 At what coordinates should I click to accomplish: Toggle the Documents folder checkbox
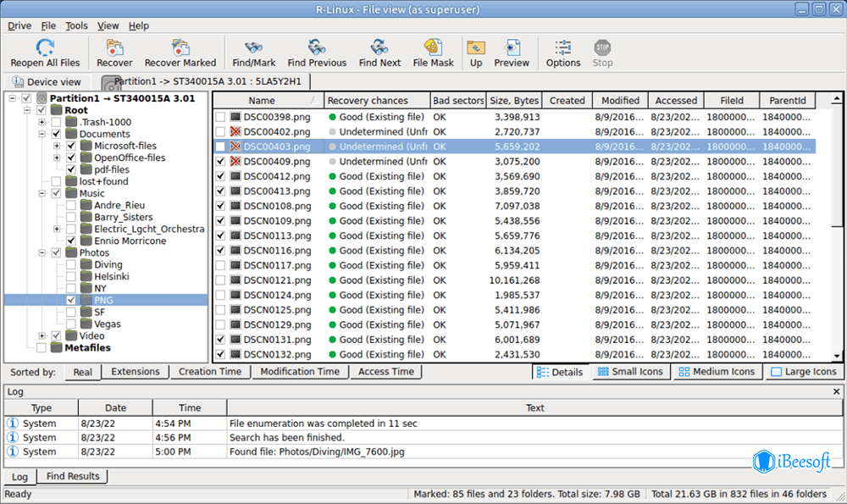56,134
